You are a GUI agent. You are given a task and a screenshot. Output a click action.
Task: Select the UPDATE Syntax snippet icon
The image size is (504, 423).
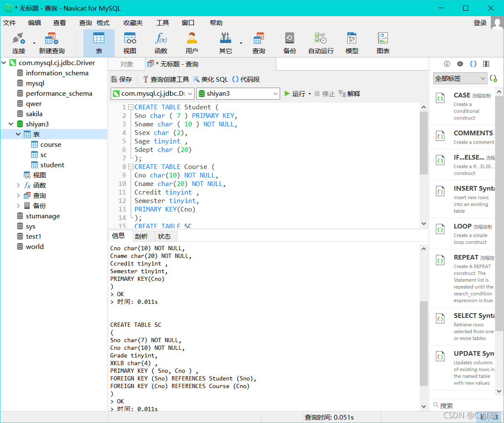coord(440,356)
